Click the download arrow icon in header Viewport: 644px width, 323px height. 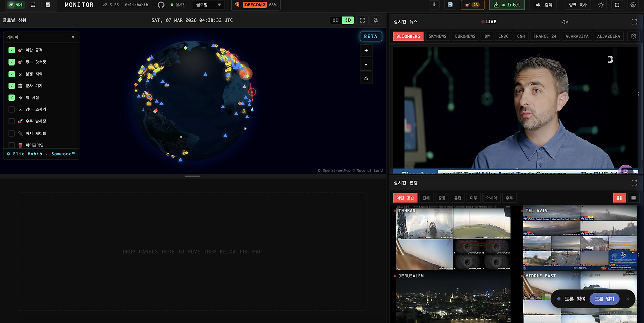pos(435,5)
